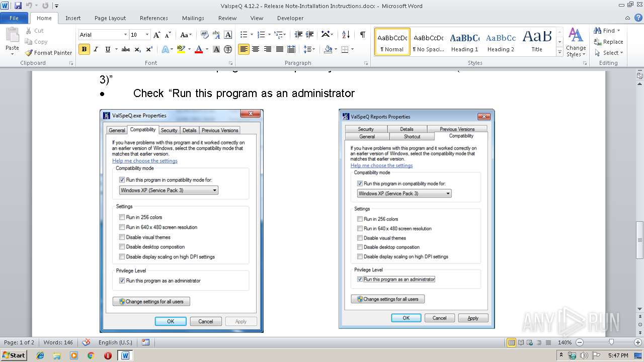Justify the paragraph text

click(x=279, y=49)
